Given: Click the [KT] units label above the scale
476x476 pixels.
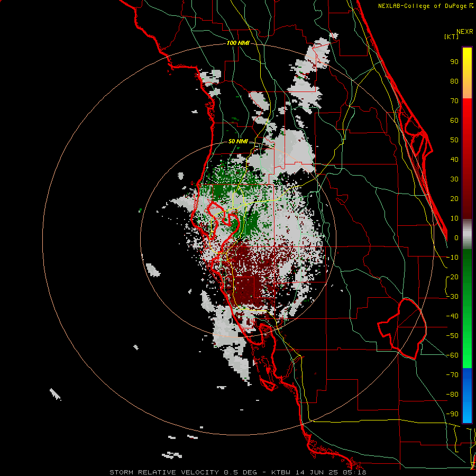Looking at the screenshot, I should [452, 36].
